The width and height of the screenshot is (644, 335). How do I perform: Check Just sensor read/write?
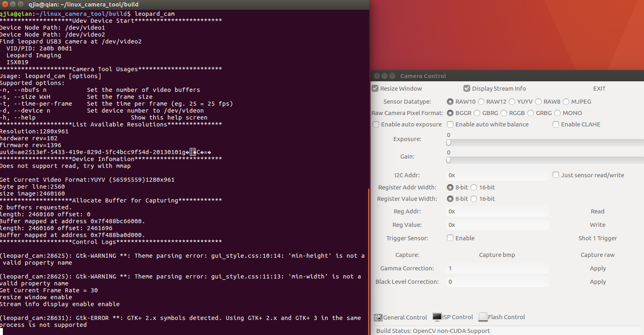(x=556, y=175)
